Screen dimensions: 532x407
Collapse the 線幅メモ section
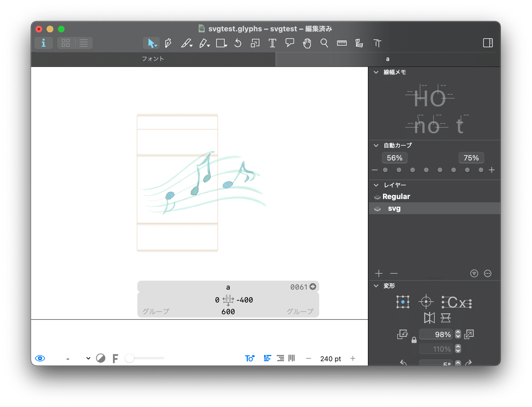pyautogui.click(x=376, y=72)
